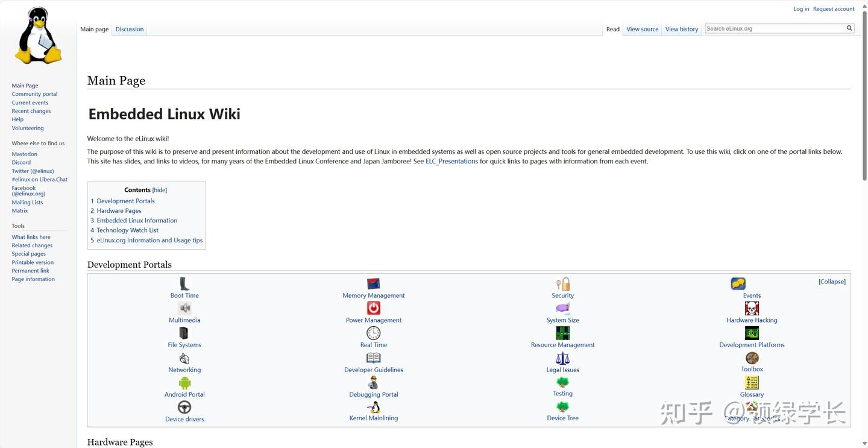Open the Testing tree icon
Image resolution: width=868 pixels, height=448 pixels.
[563, 382]
